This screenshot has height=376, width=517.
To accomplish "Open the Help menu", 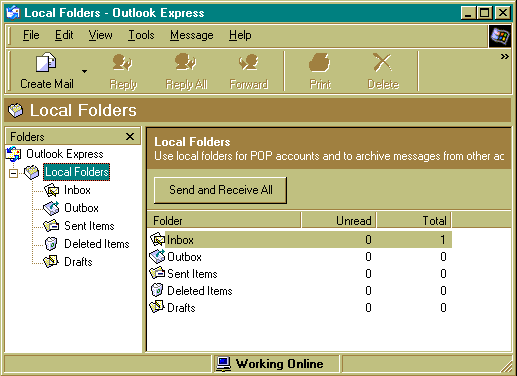I will (x=240, y=35).
